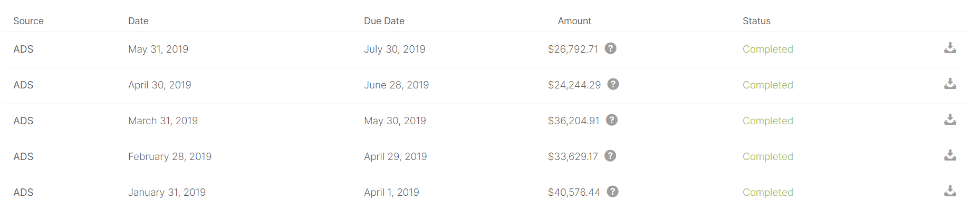This screenshot has height=220, width=980.
Task: Click Completed status for May 31 payment
Action: (x=767, y=49)
